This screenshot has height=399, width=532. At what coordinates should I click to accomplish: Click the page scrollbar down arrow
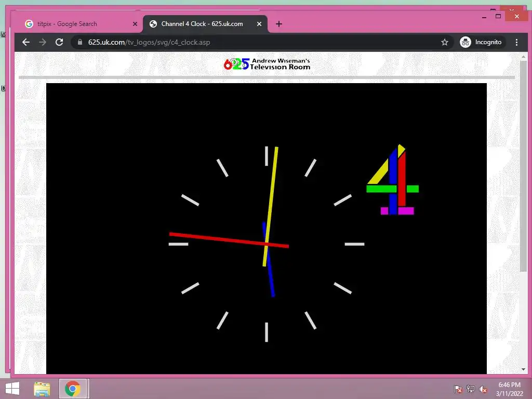click(x=524, y=369)
